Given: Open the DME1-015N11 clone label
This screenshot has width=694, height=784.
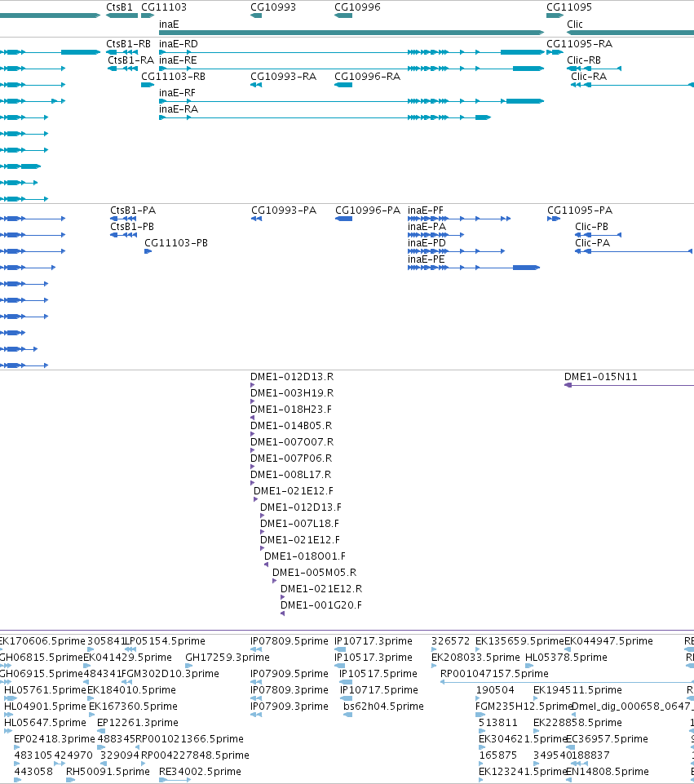Looking at the screenshot, I should coord(601,377).
